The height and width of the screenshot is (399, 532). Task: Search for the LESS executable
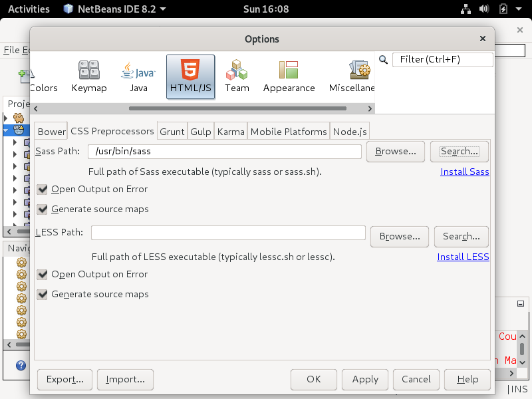tap(462, 237)
